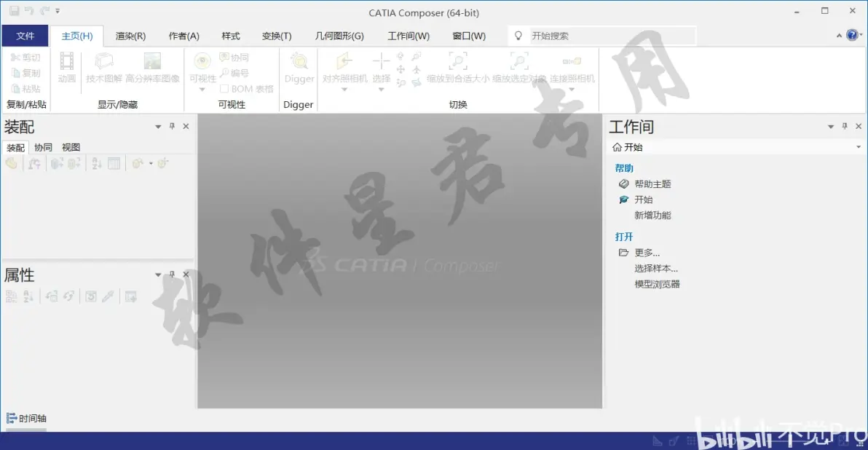Click the 选择 crosshair icon
Image resolution: width=868 pixels, height=450 pixels.
pyautogui.click(x=382, y=61)
